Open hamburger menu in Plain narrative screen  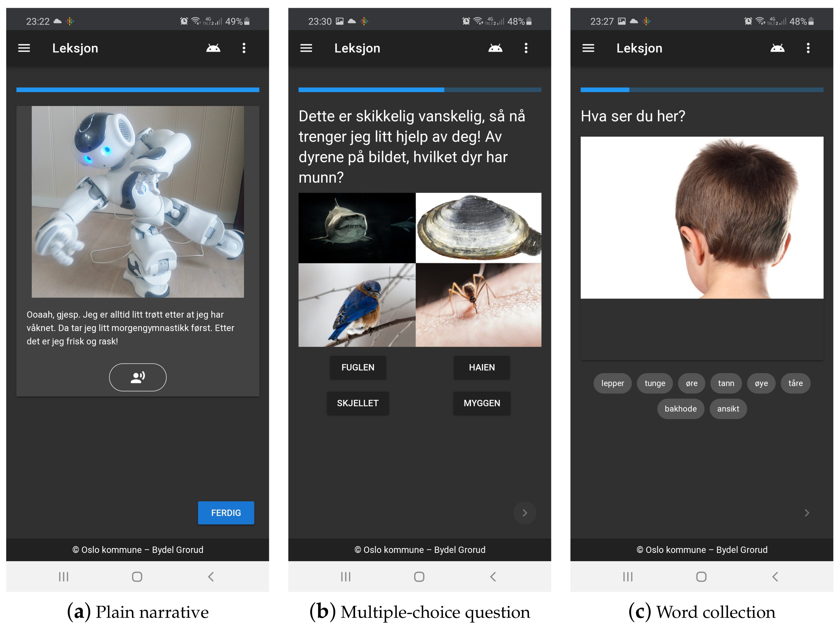point(24,48)
